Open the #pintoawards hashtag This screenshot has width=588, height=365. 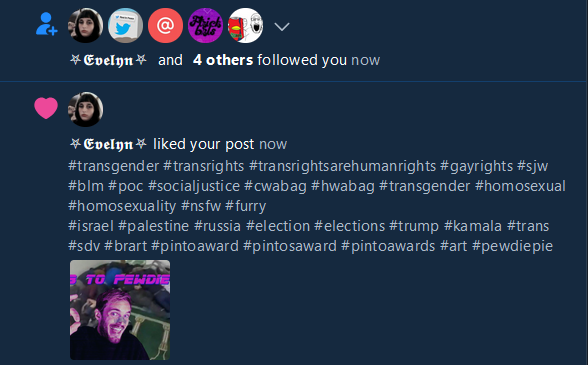pyautogui.click(x=388, y=246)
